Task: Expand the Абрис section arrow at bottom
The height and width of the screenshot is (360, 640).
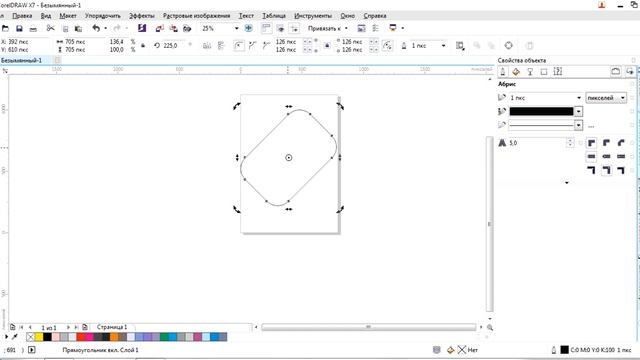Action: 567,183
